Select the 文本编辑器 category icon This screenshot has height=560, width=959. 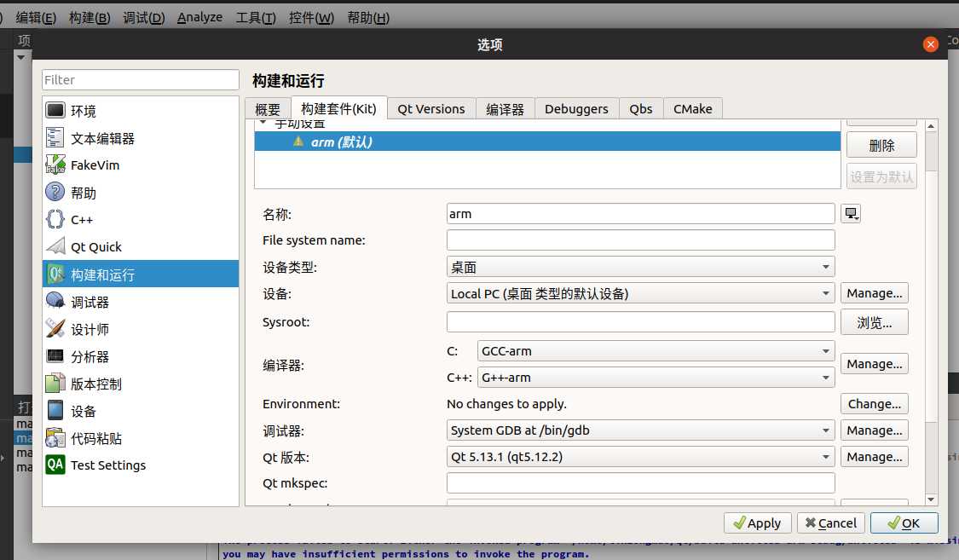tap(55, 137)
